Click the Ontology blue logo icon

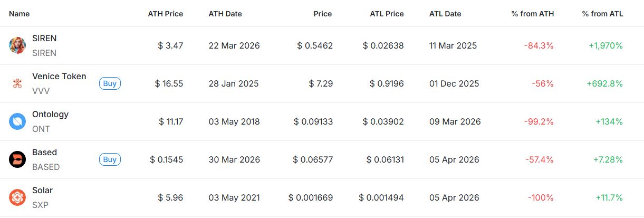(17, 121)
